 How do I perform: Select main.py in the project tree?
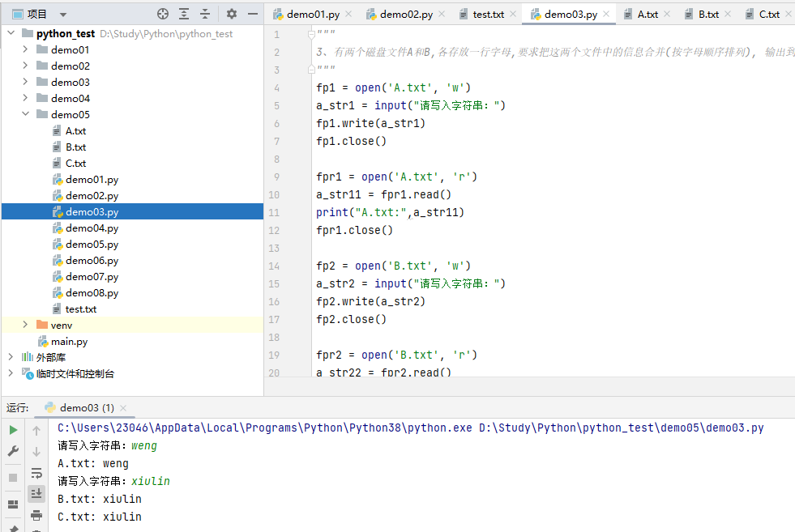tap(69, 342)
